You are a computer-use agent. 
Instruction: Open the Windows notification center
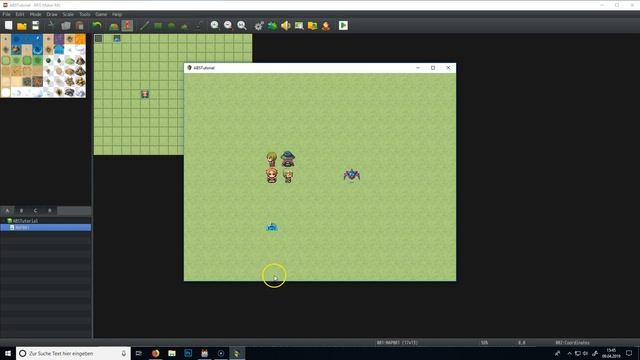click(629, 353)
